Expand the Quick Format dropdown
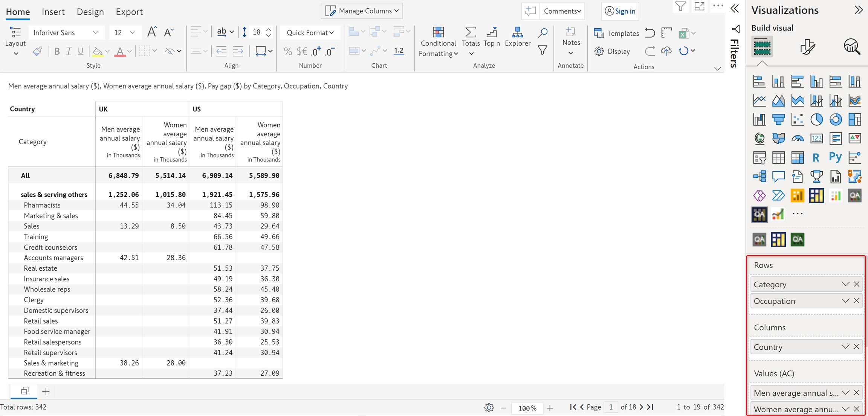 point(310,33)
